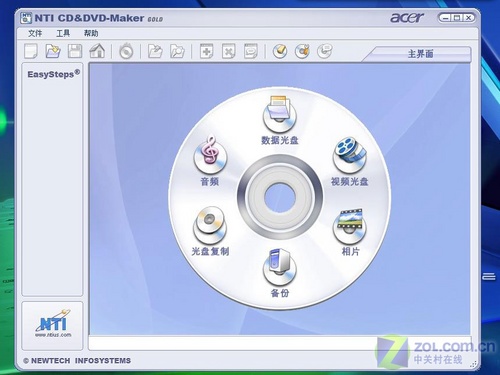Choose the 备份 backup computer icon
The width and height of the screenshot is (500, 375).
pyautogui.click(x=279, y=267)
